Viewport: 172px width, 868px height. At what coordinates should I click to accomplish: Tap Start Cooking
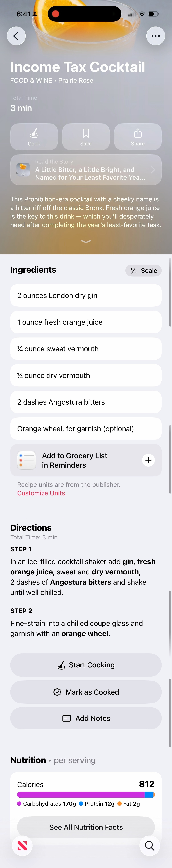[x=86, y=665]
